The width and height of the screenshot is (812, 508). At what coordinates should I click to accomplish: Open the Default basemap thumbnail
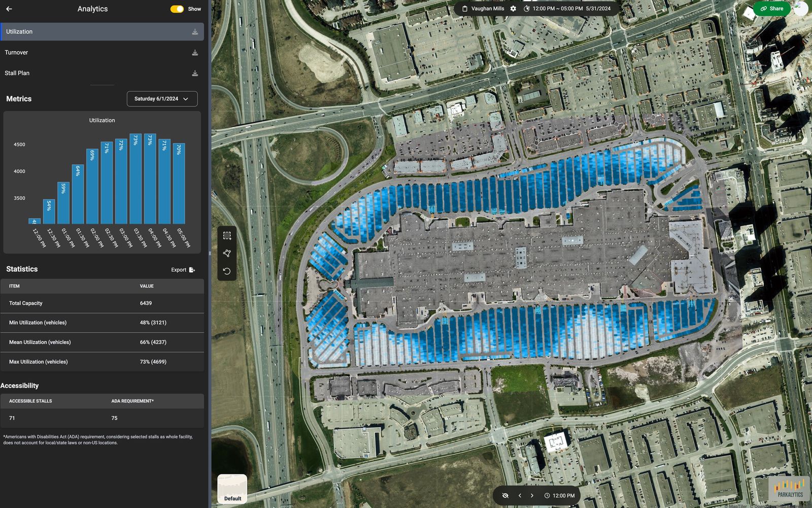coord(232,489)
